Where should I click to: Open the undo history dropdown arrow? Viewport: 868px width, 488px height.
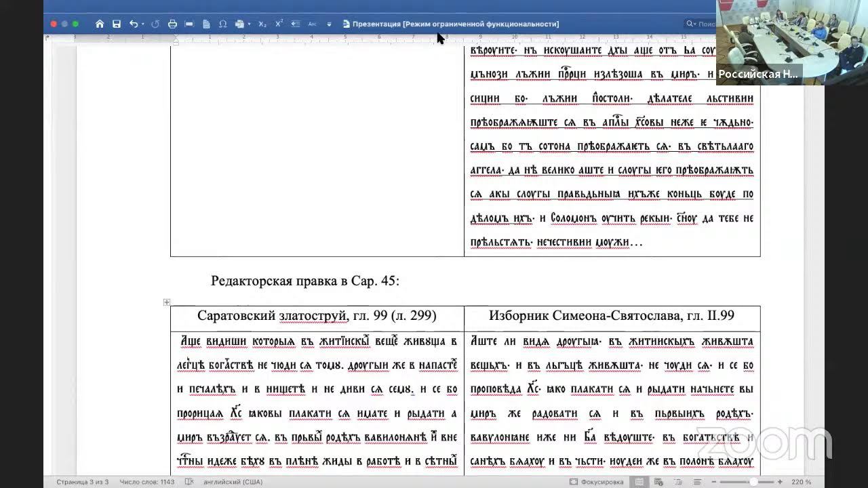point(143,24)
